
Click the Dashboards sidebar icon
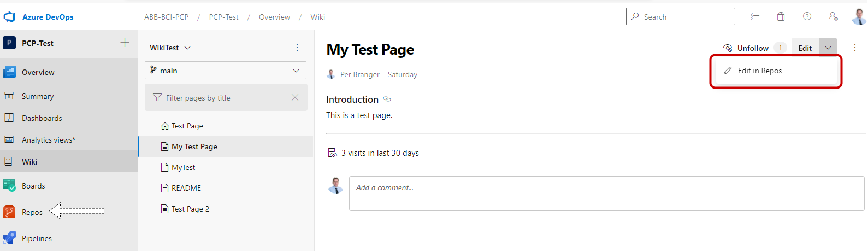pos(9,118)
